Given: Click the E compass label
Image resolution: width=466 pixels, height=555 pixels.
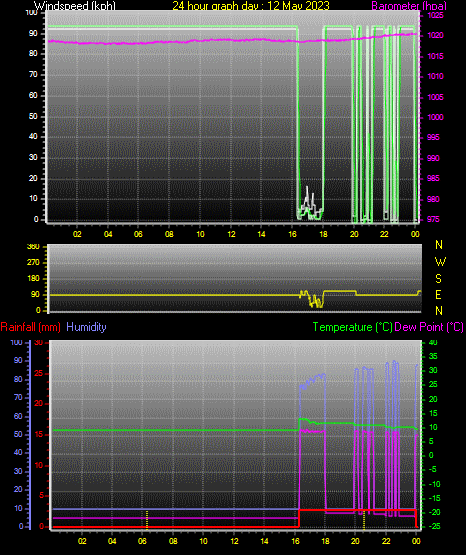Looking at the screenshot, I should [438, 294].
